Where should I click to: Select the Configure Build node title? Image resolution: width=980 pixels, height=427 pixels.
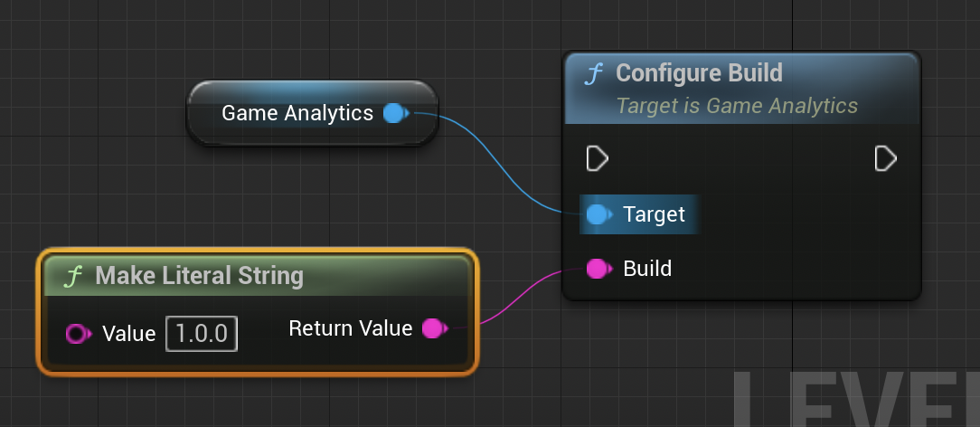[698, 73]
